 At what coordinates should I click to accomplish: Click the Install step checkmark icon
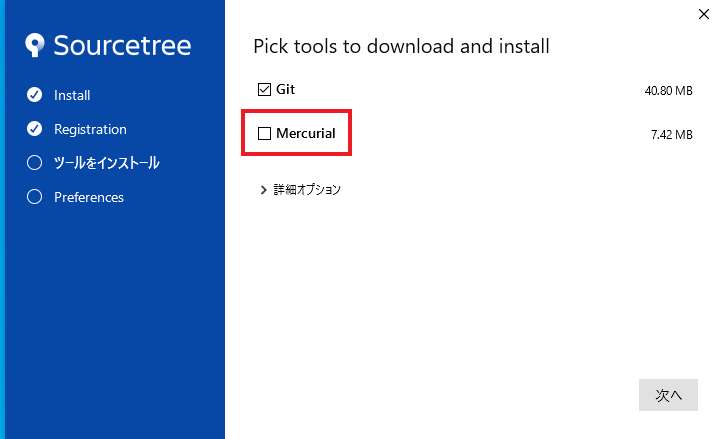34,94
